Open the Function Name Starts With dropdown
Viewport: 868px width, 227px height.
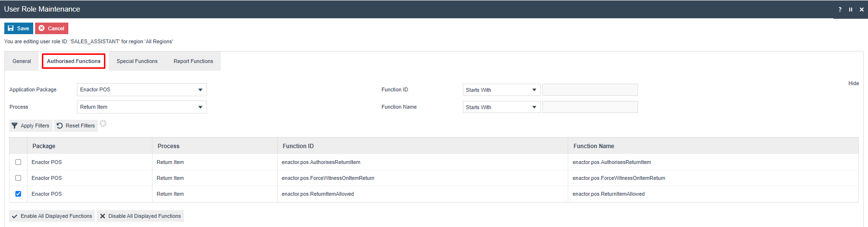[x=501, y=107]
